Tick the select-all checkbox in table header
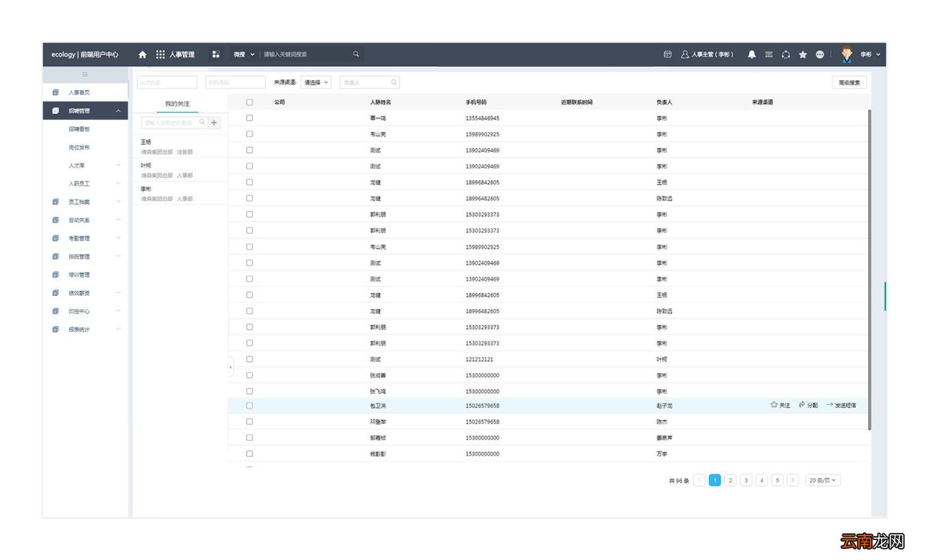Image resolution: width=929 pixels, height=560 pixels. coord(250,102)
